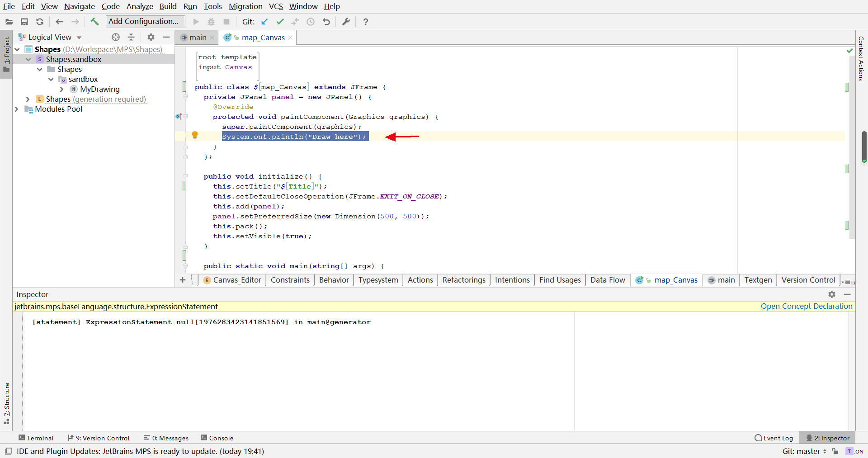This screenshot has height=458, width=868.
Task: Open Settings via the wrench toolbar icon
Action: pos(346,21)
